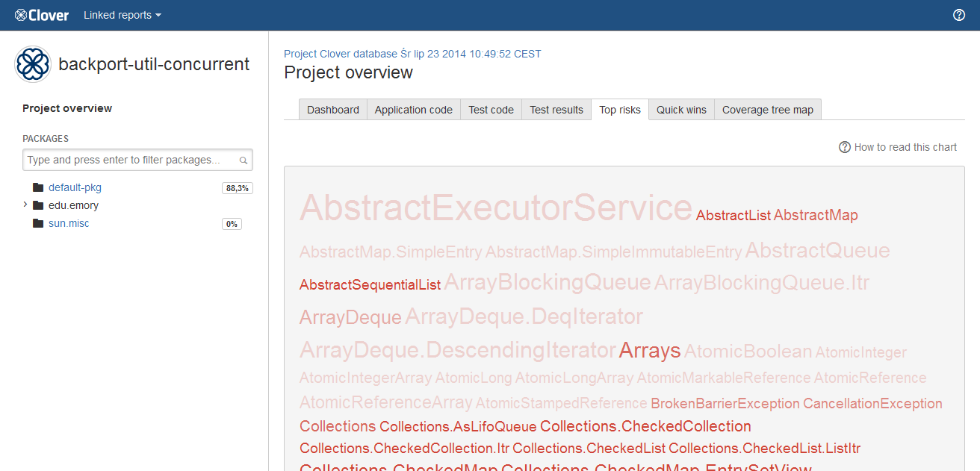The height and width of the screenshot is (471, 980).
Task: Click the backport-util-concurrent project logo
Action: pyautogui.click(x=32, y=64)
